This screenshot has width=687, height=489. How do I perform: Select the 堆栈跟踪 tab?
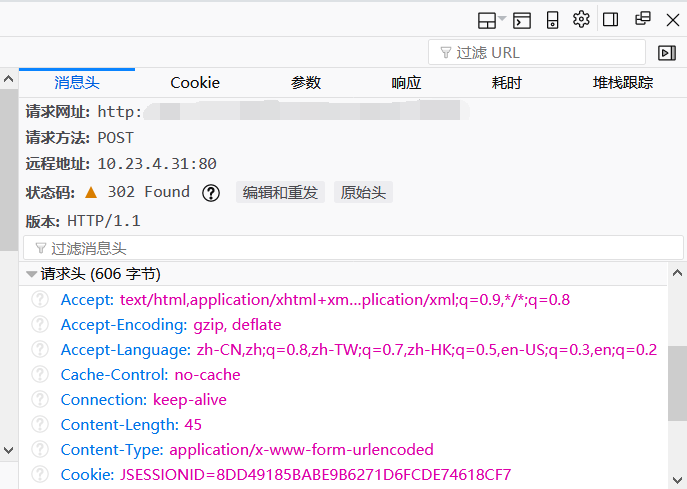click(x=622, y=83)
